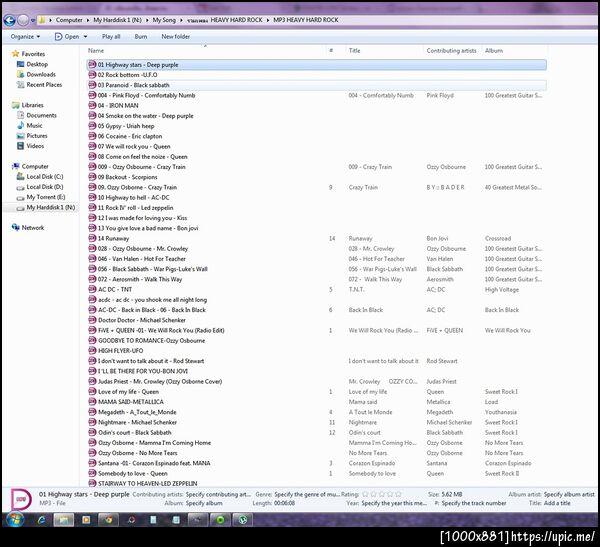Select file AC DC - TNT
Image resolution: width=600 pixels, height=547 pixels.
(x=114, y=289)
